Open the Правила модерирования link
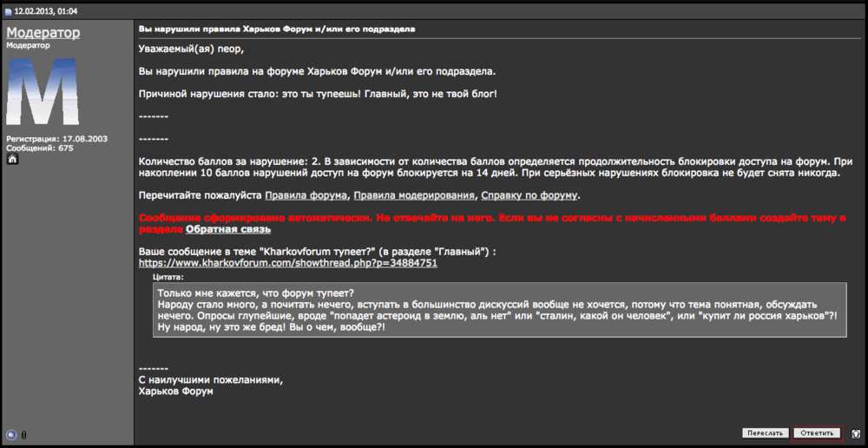The height and width of the screenshot is (448, 868). pos(414,195)
